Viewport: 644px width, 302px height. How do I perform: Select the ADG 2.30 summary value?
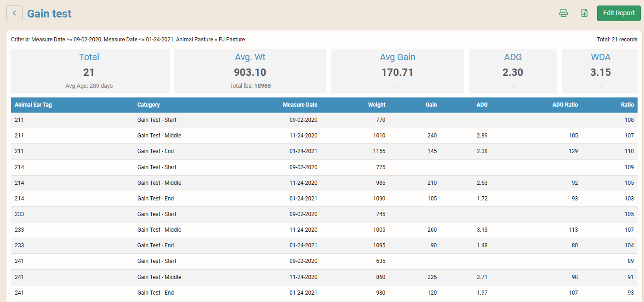513,72
